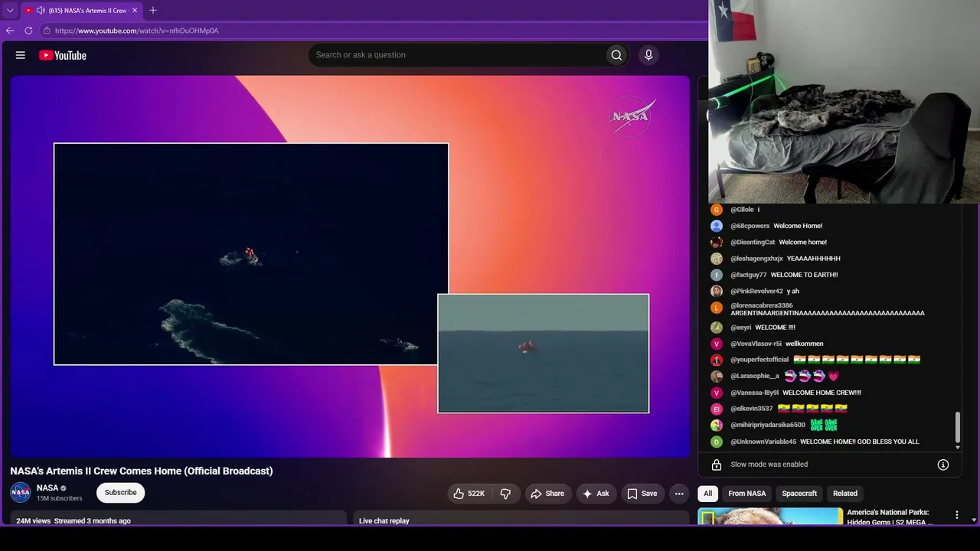
Task: Click the username @Gllole in chat
Action: [x=742, y=210]
